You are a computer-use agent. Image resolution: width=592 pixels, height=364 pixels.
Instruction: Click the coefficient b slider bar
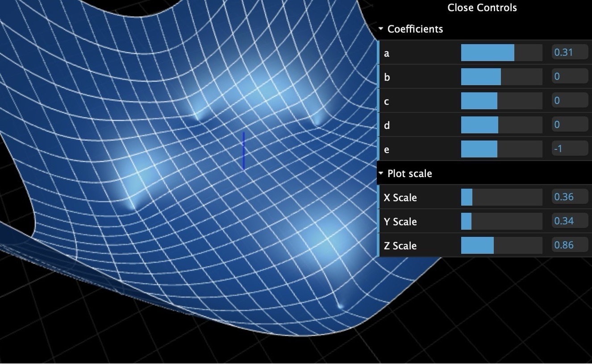tap(501, 77)
